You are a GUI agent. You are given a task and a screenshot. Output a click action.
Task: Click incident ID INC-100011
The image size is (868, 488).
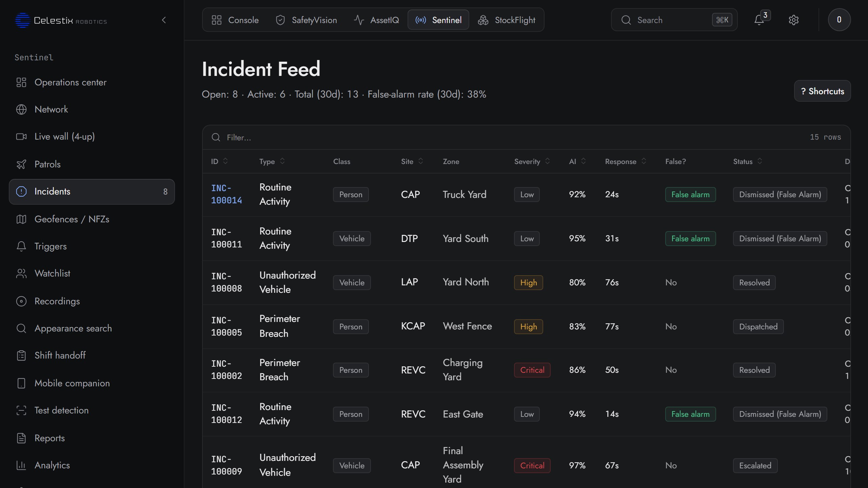226,238
